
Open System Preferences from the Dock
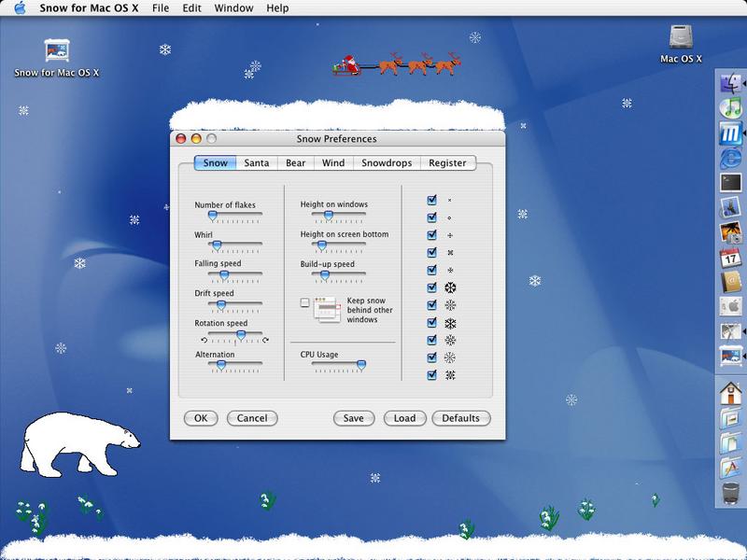point(730,306)
